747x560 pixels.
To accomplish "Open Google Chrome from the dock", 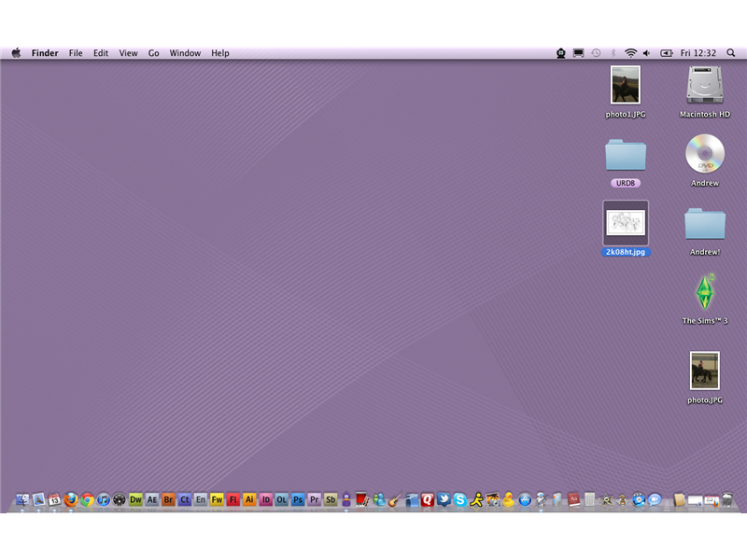I will [x=86, y=501].
